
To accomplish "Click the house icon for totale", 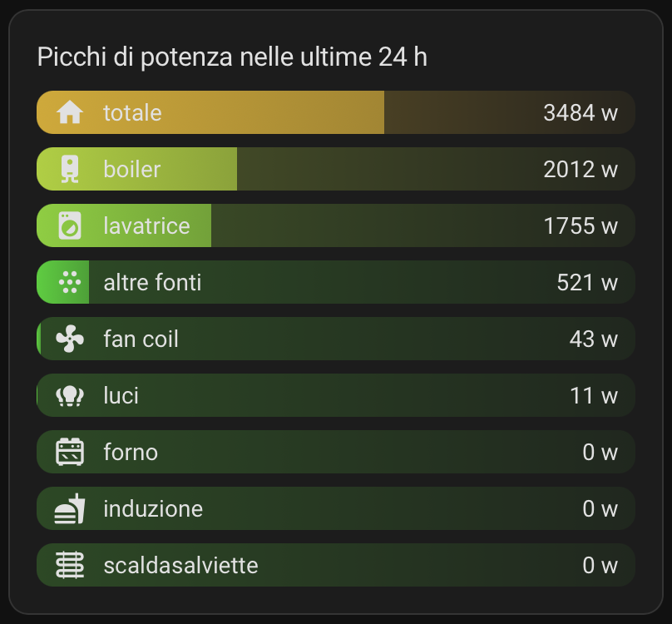I will tap(70, 112).
